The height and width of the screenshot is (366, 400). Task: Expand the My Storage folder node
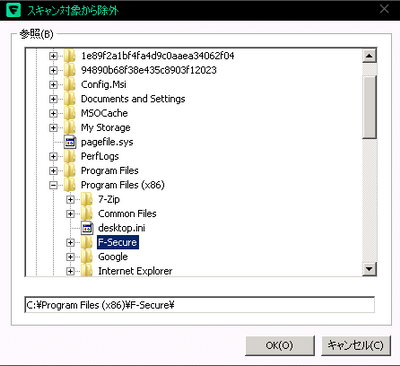click(53, 128)
